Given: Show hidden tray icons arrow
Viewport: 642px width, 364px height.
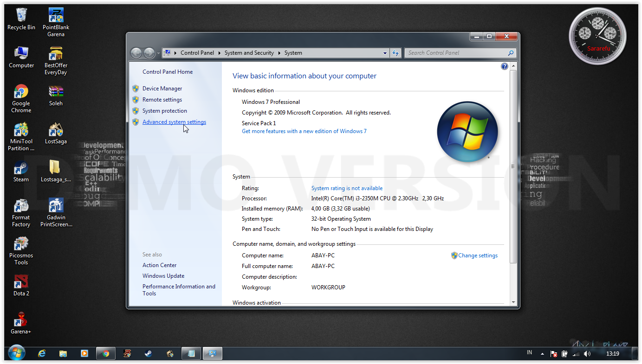Looking at the screenshot, I should (x=542, y=354).
